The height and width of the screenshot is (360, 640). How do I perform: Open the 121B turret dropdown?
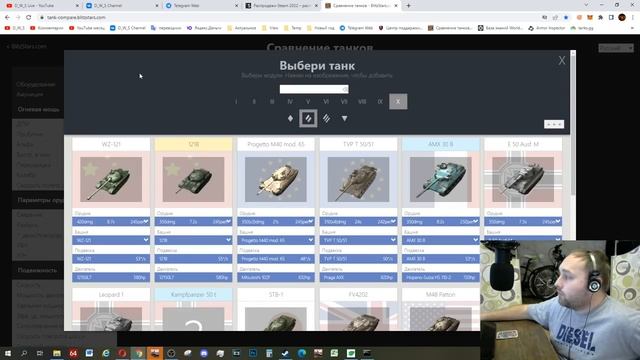[x=193, y=240]
